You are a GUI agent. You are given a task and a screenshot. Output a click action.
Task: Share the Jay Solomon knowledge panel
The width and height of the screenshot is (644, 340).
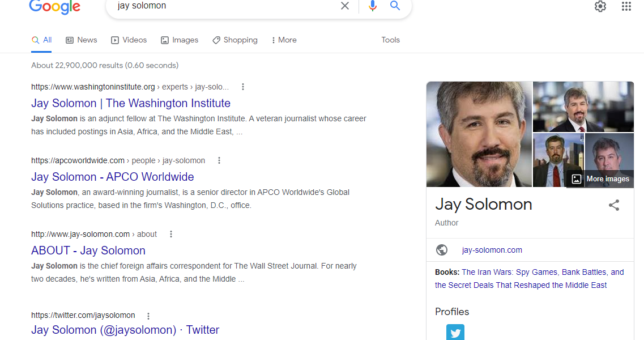point(614,205)
